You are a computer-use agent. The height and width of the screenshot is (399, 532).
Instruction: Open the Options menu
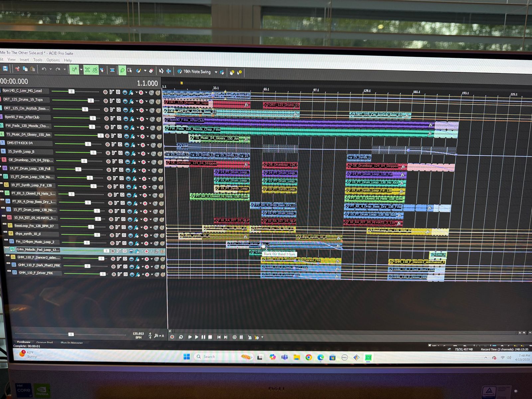point(53,60)
